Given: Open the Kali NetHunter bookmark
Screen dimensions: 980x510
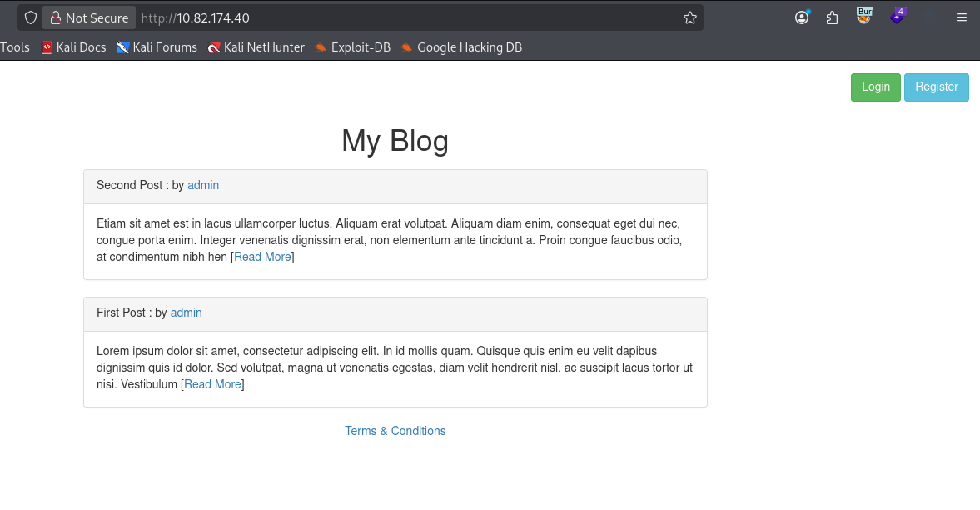Looking at the screenshot, I should (256, 47).
